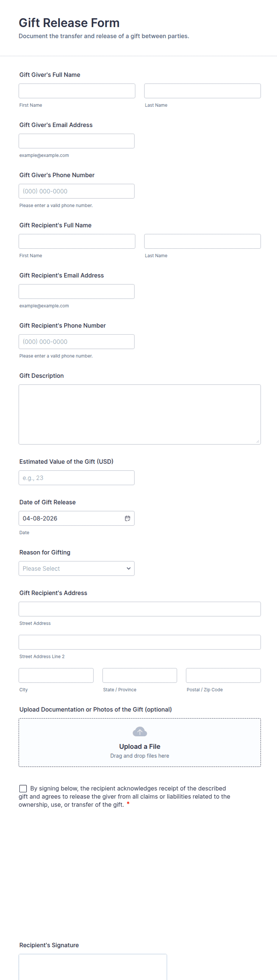This screenshot has height=980, width=277.
Task: Check the recipient acknowledgment checkbox
Action: click(x=23, y=788)
